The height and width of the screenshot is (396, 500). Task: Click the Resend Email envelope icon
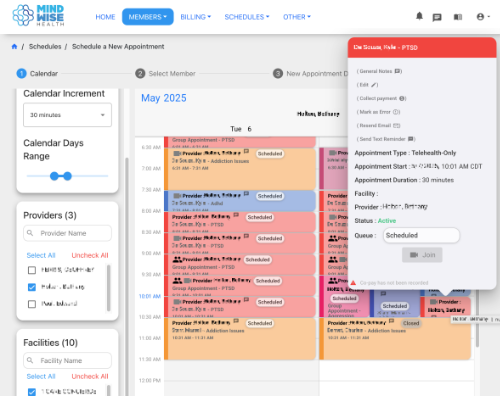pos(396,125)
